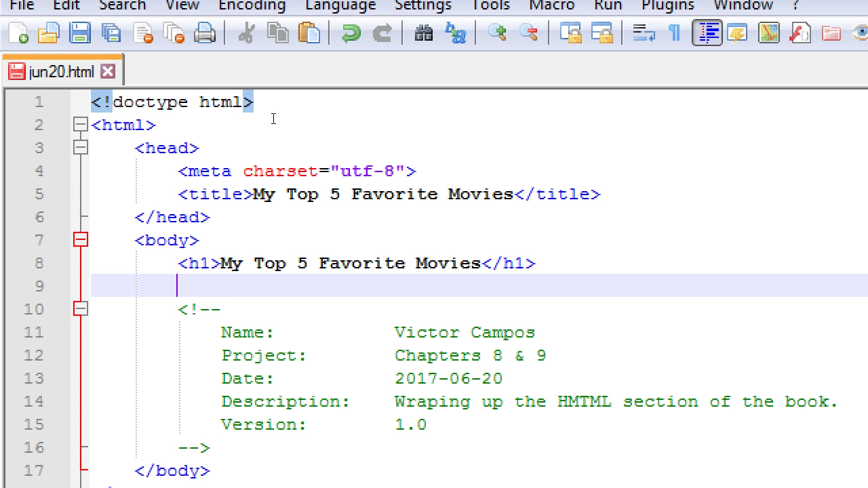Click line number 1 in the margin

(39, 102)
